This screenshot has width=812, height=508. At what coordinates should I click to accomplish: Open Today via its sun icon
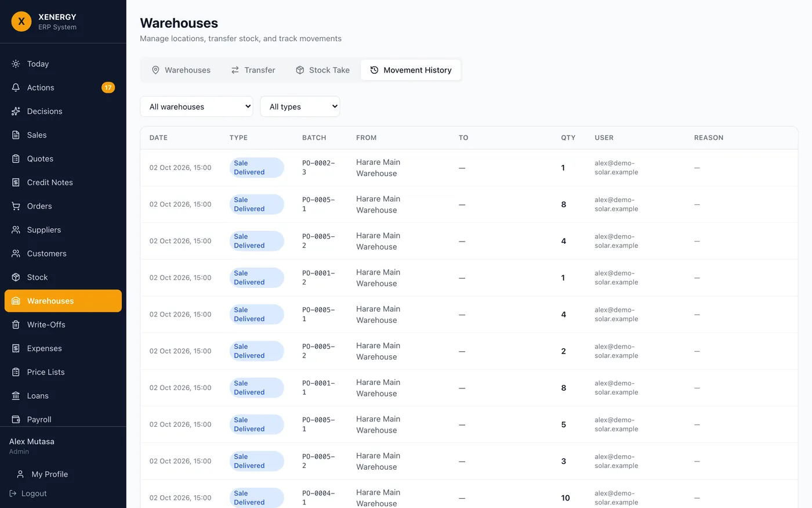(16, 64)
